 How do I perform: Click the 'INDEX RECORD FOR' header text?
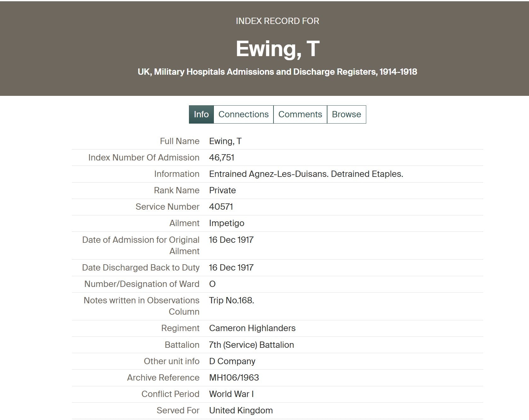pyautogui.click(x=277, y=21)
